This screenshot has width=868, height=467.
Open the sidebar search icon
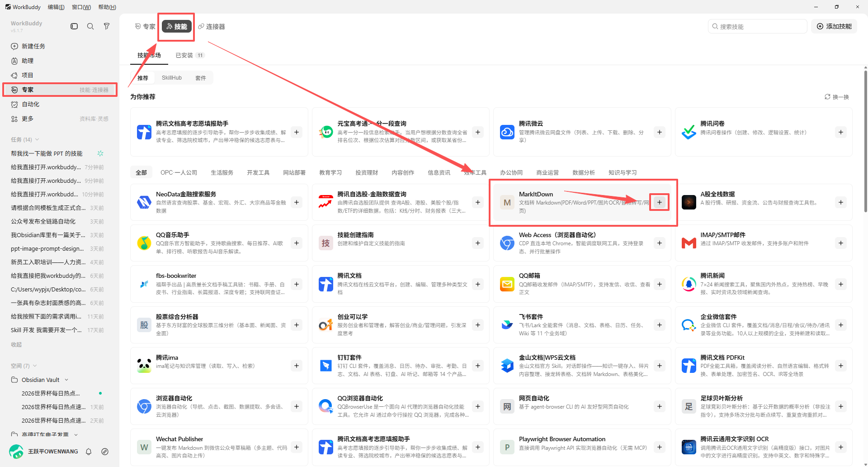click(x=90, y=26)
